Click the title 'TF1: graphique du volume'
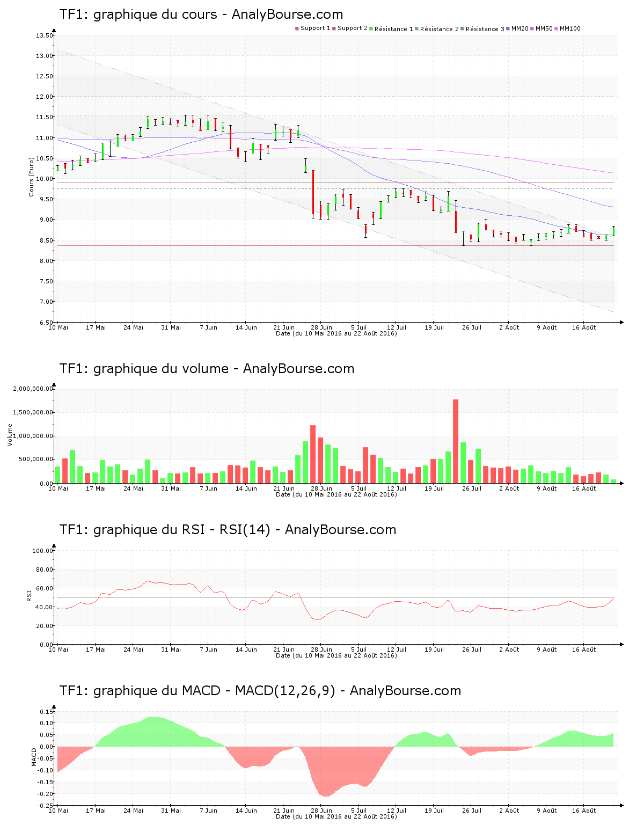Screen dimensions: 644x832 144,369
